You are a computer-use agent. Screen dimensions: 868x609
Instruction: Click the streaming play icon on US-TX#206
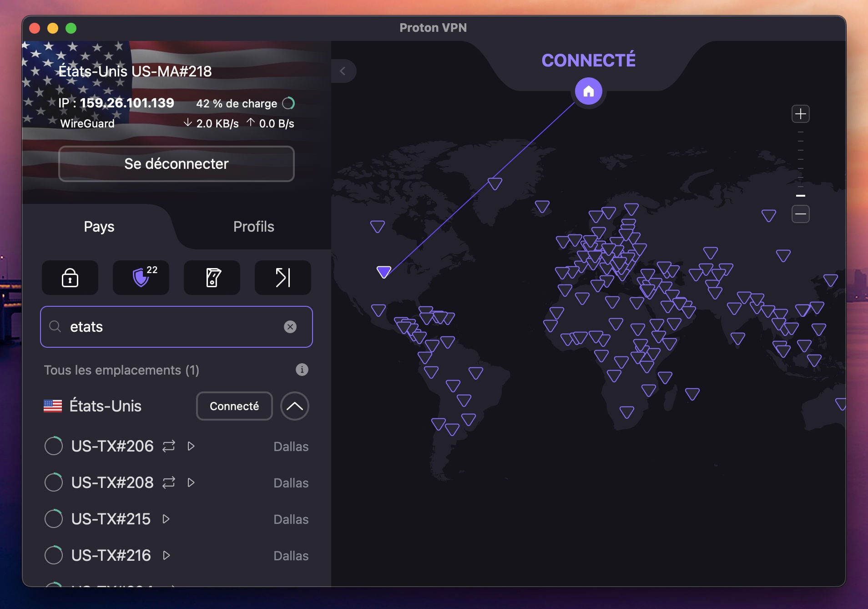(191, 446)
